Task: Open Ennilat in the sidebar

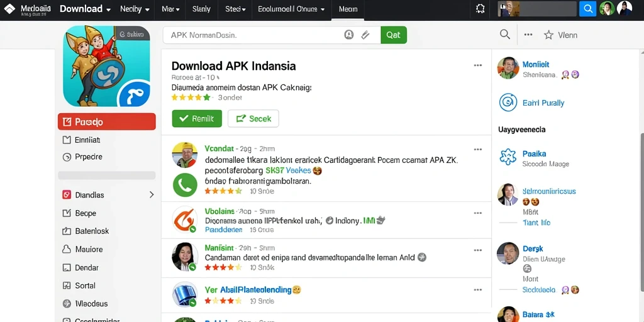Action: (x=87, y=140)
